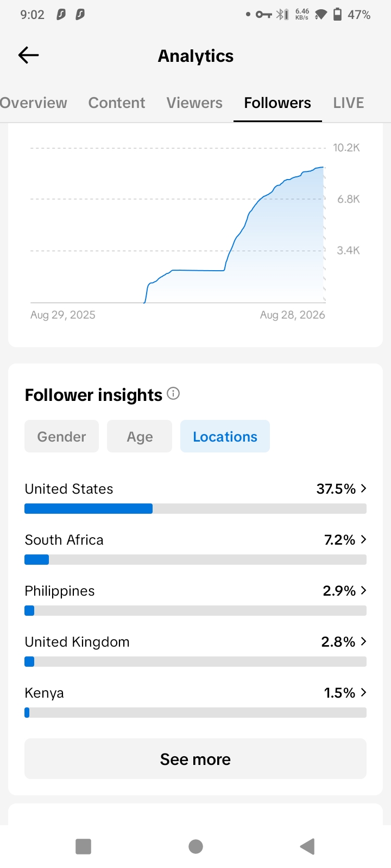
Task: Tap the Android back triangle button
Action: click(307, 846)
